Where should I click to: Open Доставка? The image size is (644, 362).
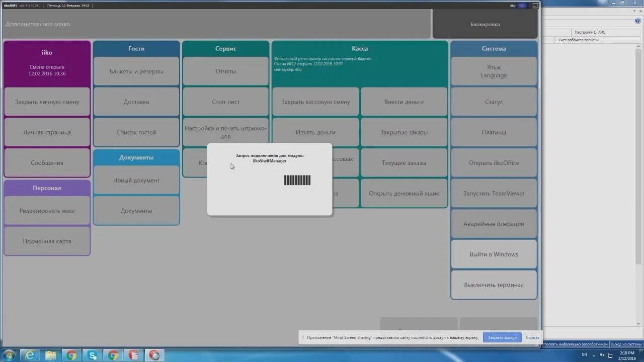136,102
